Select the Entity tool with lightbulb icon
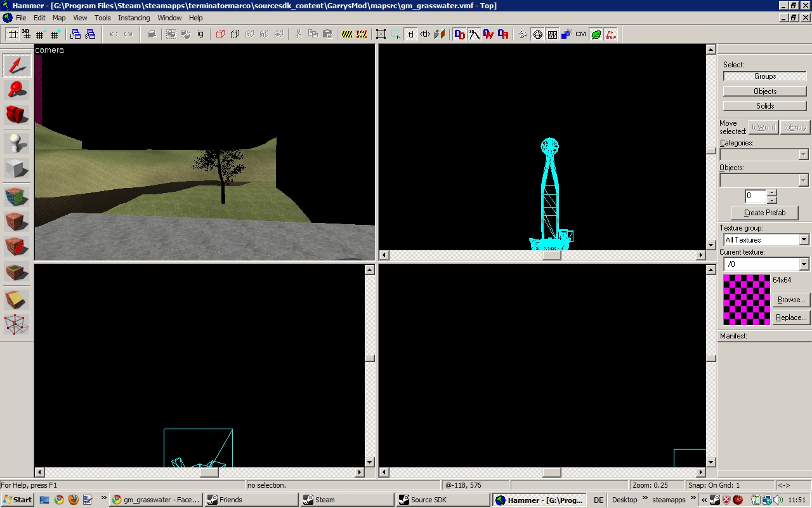The height and width of the screenshot is (508, 812). 16,144
